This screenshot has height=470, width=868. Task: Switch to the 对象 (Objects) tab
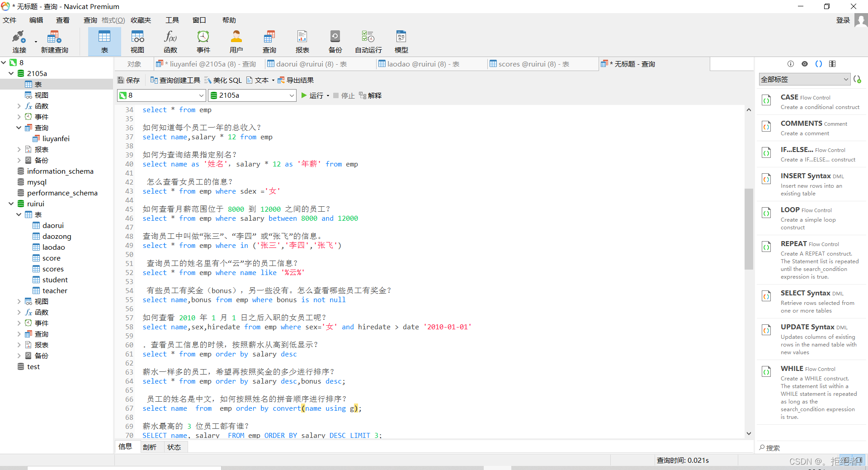(134, 64)
